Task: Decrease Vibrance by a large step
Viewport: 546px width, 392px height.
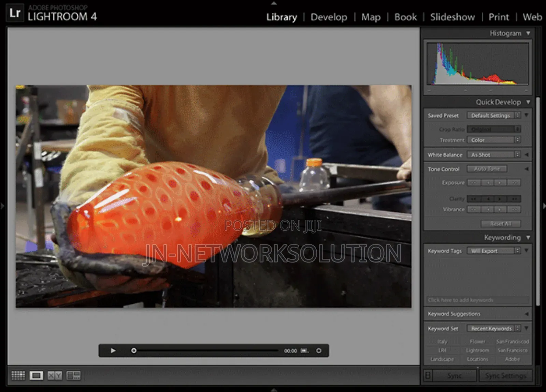Action: click(474, 209)
